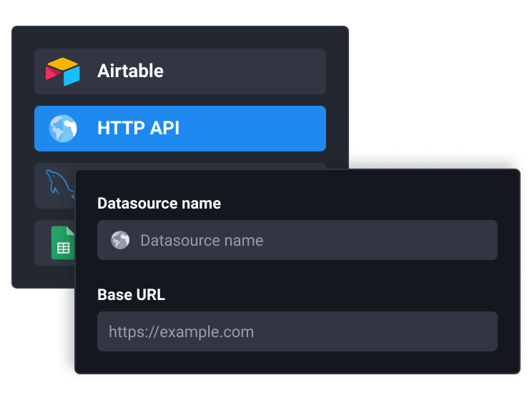Viewport: 532px width, 400px height.
Task: Click the 'Datasource name' heading label
Action: [x=159, y=204]
